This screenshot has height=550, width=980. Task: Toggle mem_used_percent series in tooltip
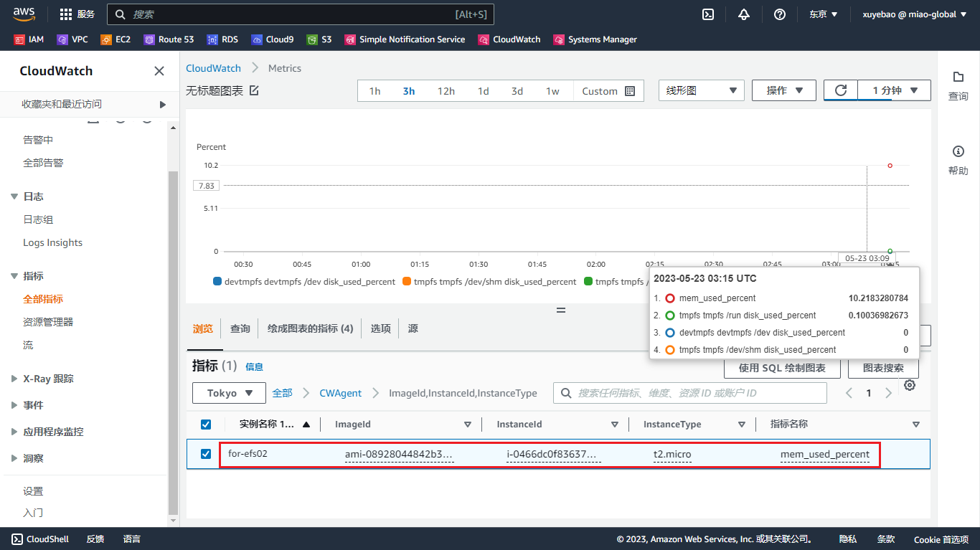click(670, 298)
